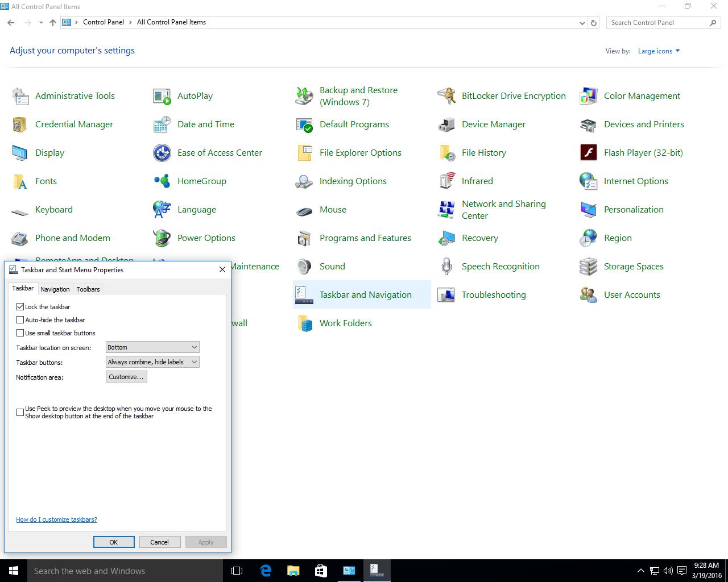Check Use small taskbar buttons
Image resolution: width=728 pixels, height=582 pixels.
(x=20, y=333)
